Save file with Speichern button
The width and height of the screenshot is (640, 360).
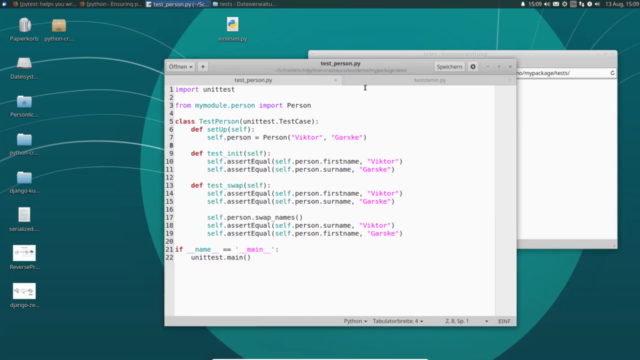pyautogui.click(x=449, y=67)
